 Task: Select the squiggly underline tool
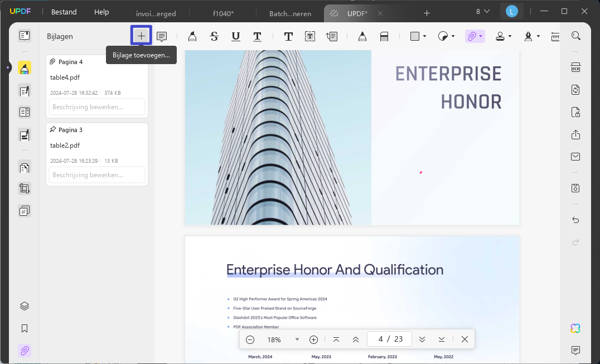pos(257,36)
